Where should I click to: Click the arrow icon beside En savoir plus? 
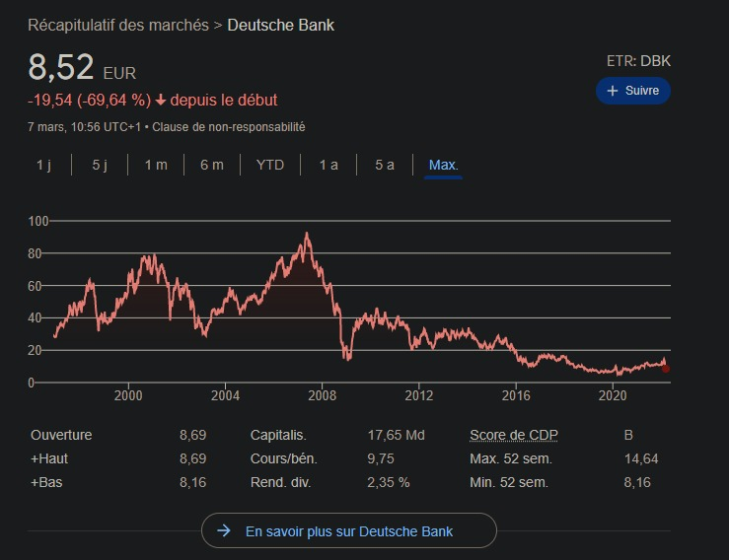224,531
